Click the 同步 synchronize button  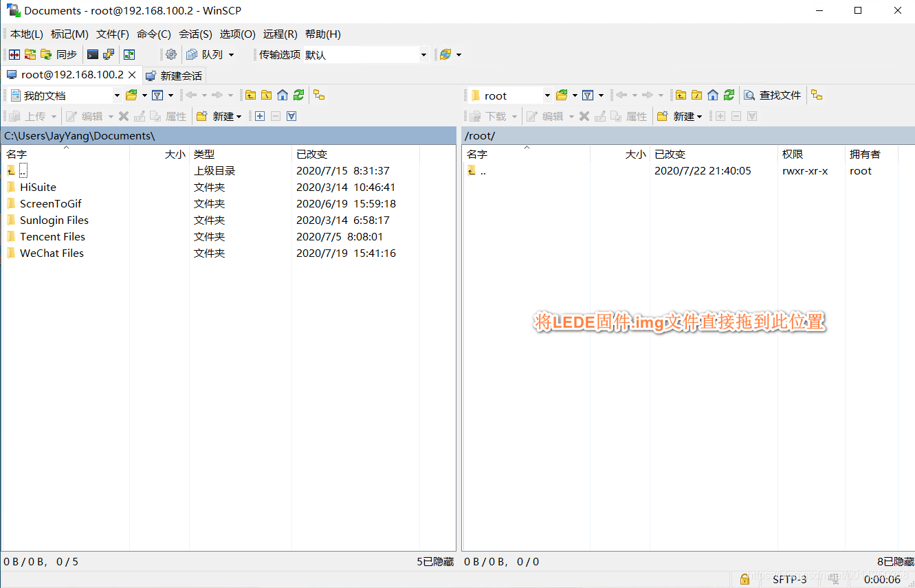[x=59, y=54]
